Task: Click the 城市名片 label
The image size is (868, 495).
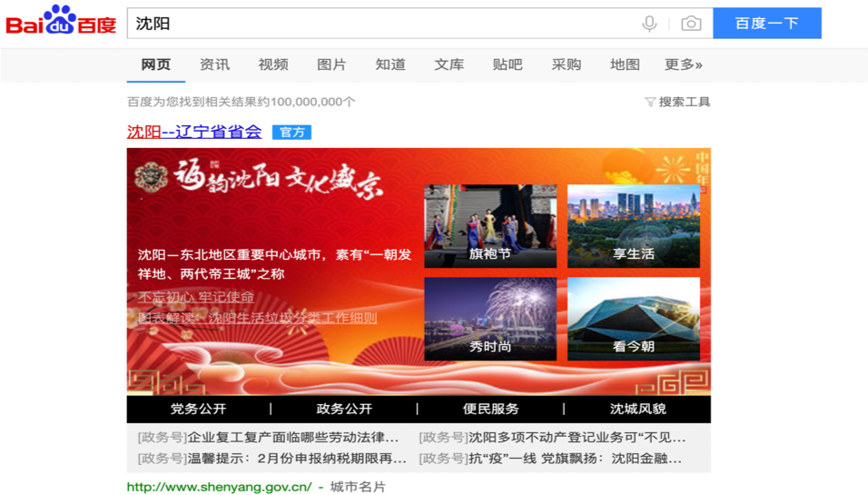Action: click(x=358, y=487)
